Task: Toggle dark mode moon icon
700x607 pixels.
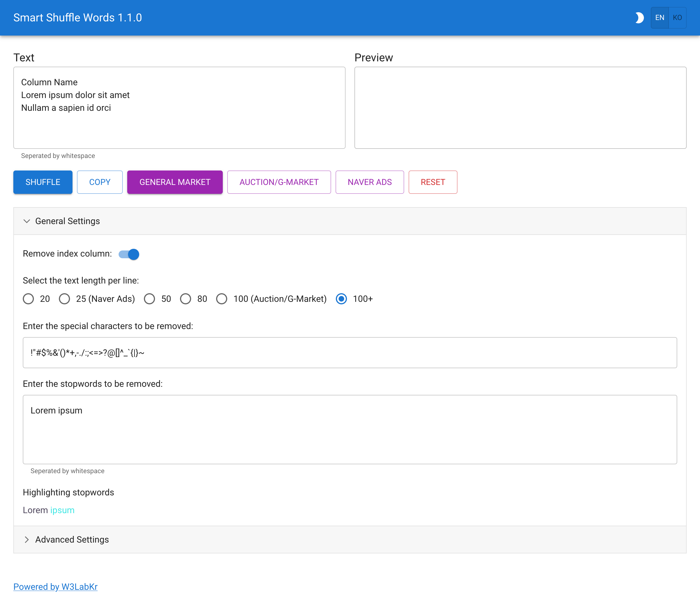Action: tap(639, 17)
